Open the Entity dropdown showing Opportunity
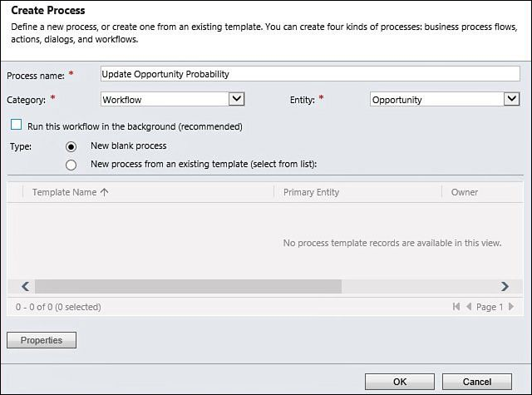 click(445, 100)
